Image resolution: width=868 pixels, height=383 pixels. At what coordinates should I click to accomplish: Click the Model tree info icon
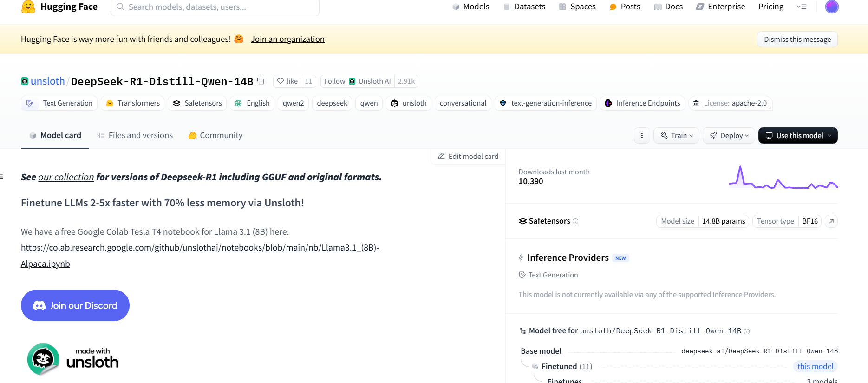point(747,331)
